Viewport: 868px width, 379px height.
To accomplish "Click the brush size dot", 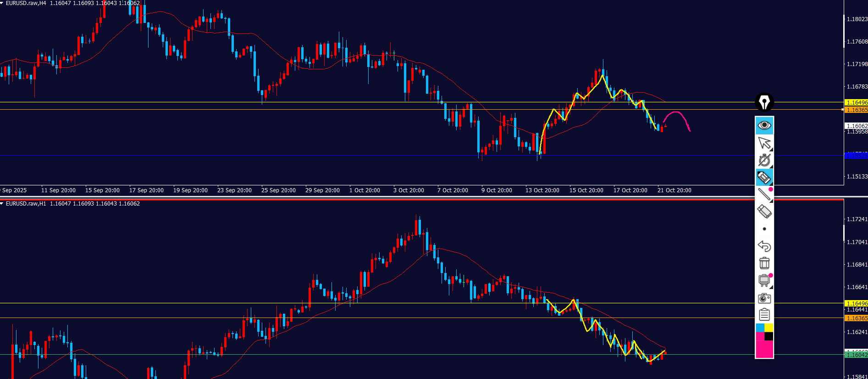I will pos(764,229).
